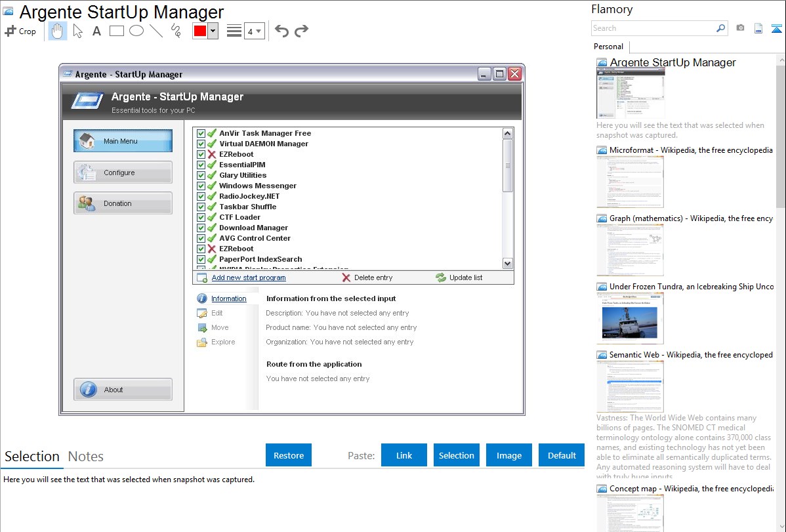Open Microformat Wikipedia snapshot thumbnail
Screen dimensions: 786x532
(630, 182)
